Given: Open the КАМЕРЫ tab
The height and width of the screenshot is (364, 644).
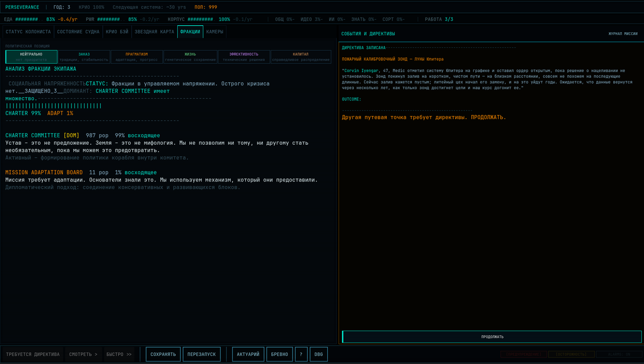Looking at the screenshot, I should [214, 32].
